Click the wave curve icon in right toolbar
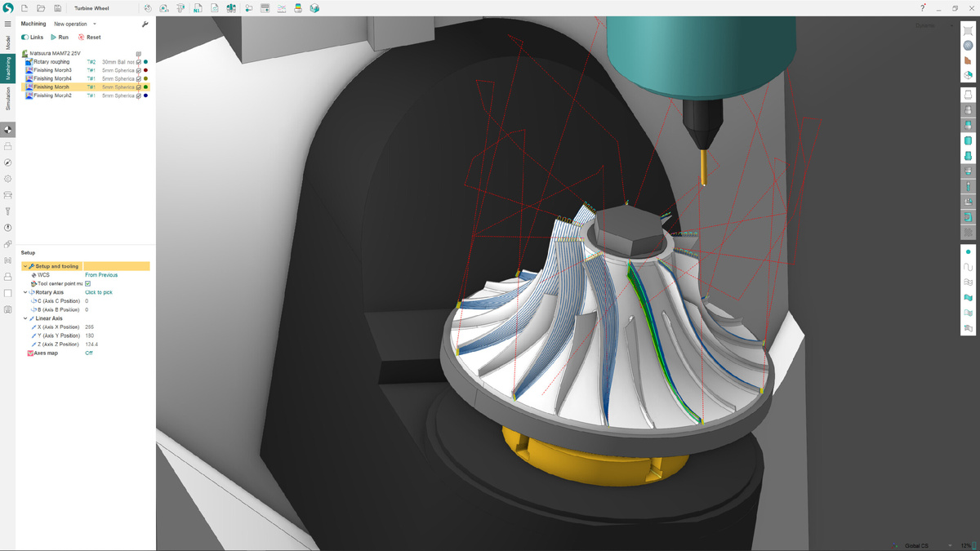 tap(969, 267)
